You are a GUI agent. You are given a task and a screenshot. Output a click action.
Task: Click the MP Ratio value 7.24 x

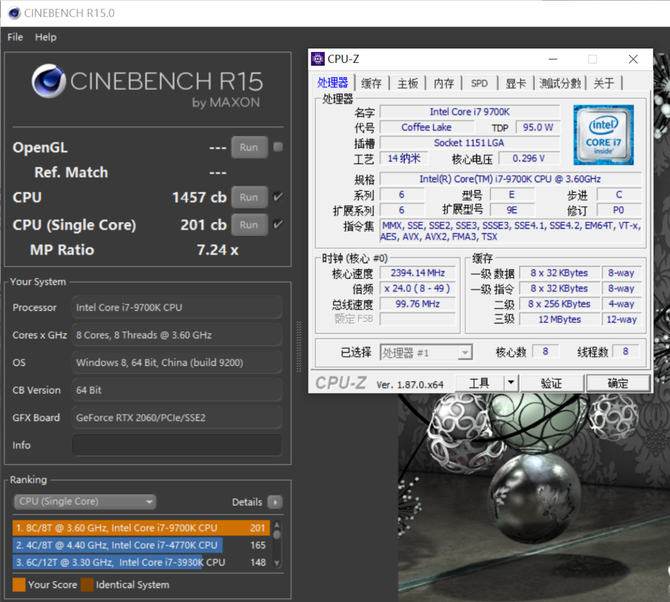click(x=217, y=250)
